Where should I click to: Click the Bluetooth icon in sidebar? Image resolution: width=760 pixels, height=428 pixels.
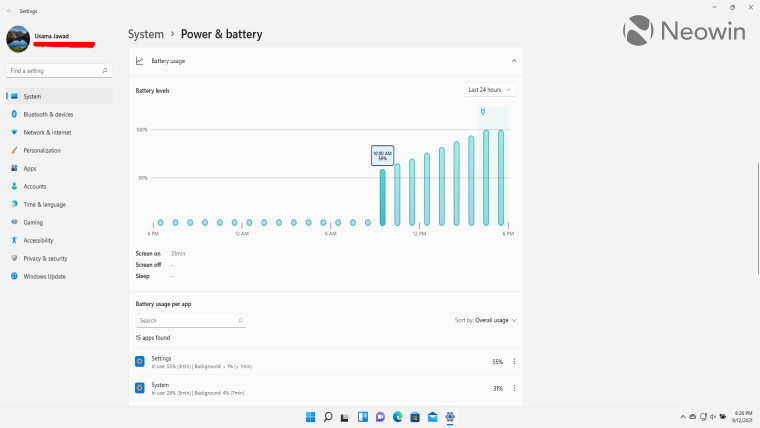(x=14, y=114)
